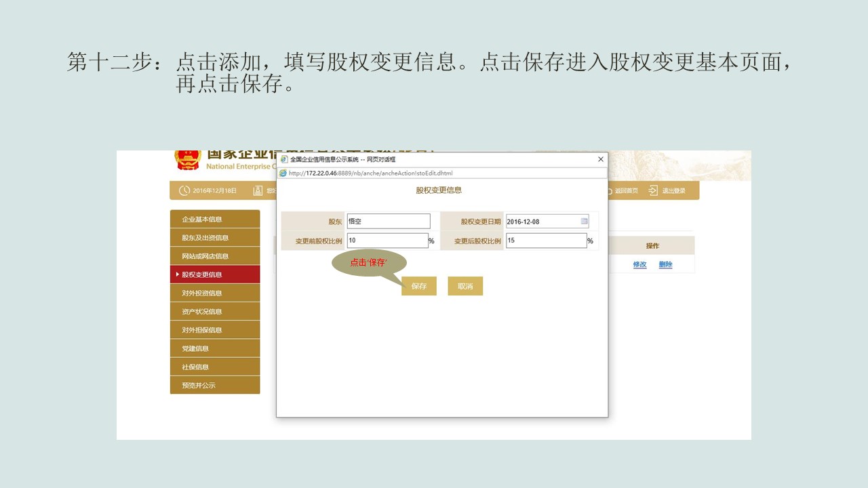Click the browser icon in the dialog title bar
The height and width of the screenshot is (488, 868).
283,159
